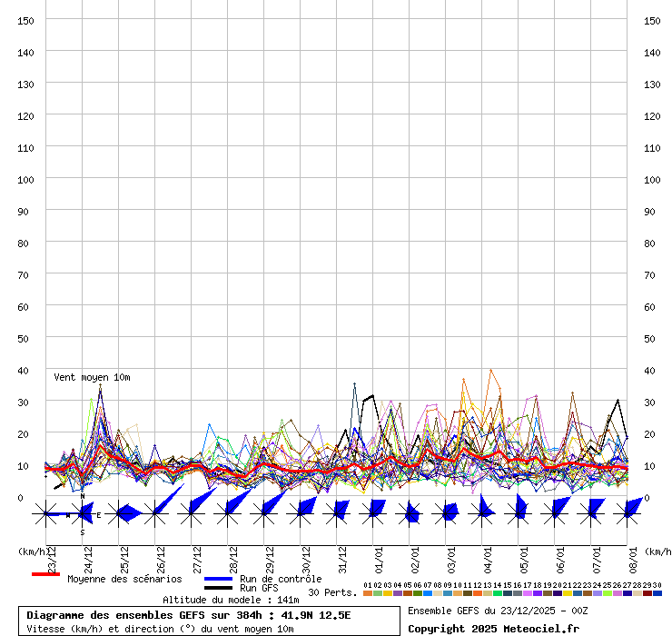Click the wind rose above 06/01
Screen dimensions: 672x636
[x=555, y=513]
